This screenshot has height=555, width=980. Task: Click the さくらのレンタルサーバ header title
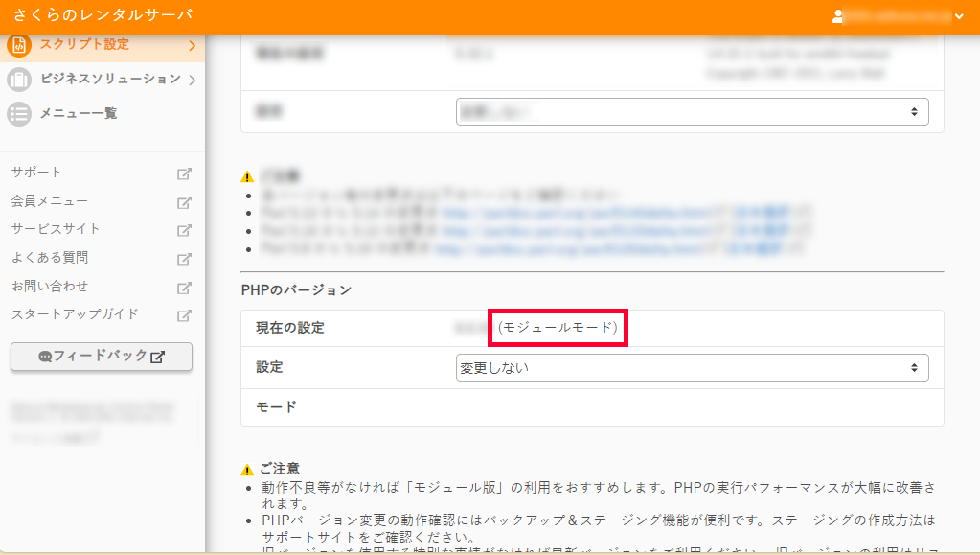pos(103,15)
